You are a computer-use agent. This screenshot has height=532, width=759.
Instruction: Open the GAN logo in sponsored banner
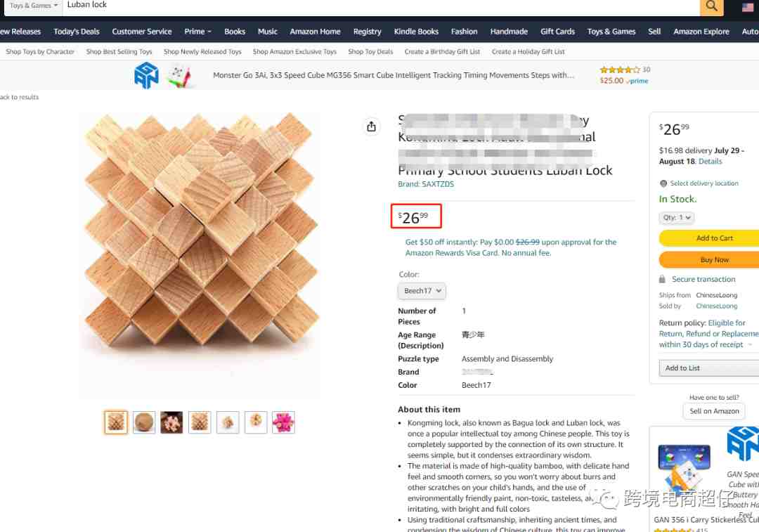point(147,75)
